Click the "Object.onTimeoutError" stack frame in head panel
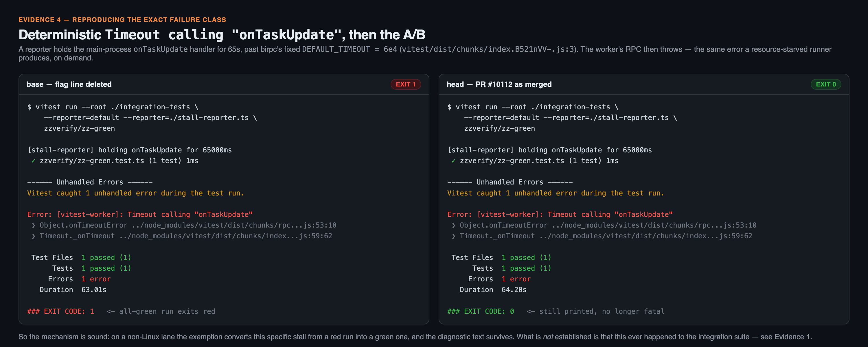 tap(608, 225)
